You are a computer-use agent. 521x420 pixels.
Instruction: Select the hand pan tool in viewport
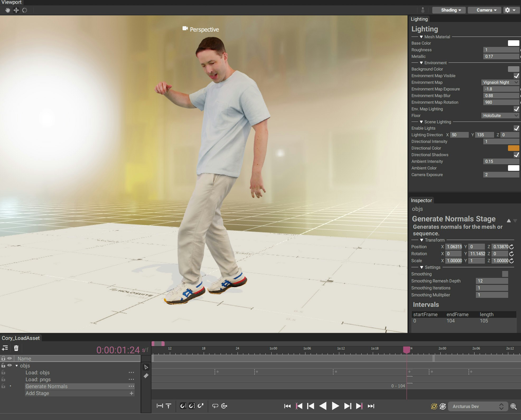click(x=8, y=10)
